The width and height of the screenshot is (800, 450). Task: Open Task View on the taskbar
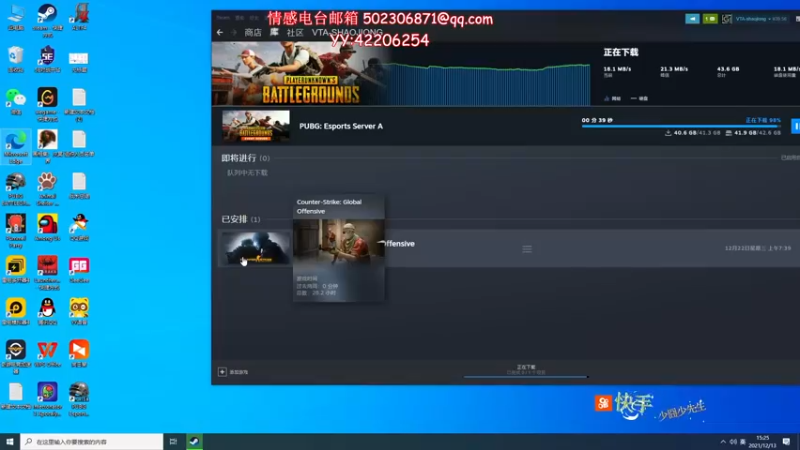[173, 441]
